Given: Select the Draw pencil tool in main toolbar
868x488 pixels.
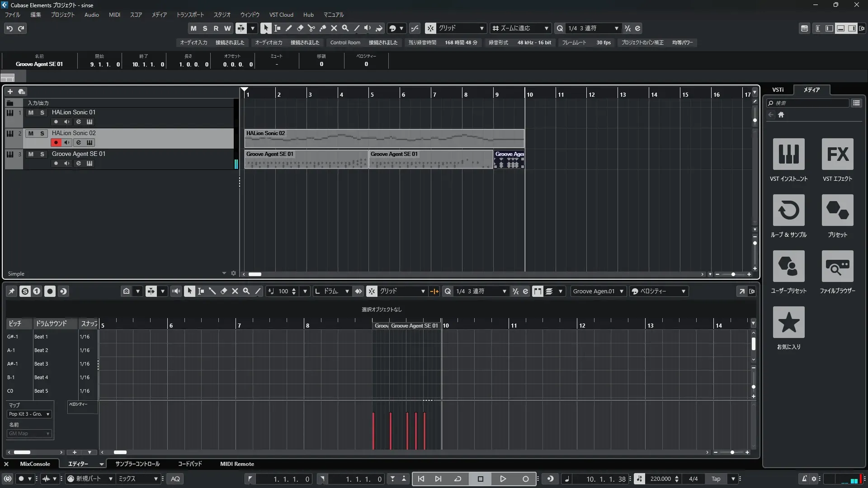Looking at the screenshot, I should 288,28.
